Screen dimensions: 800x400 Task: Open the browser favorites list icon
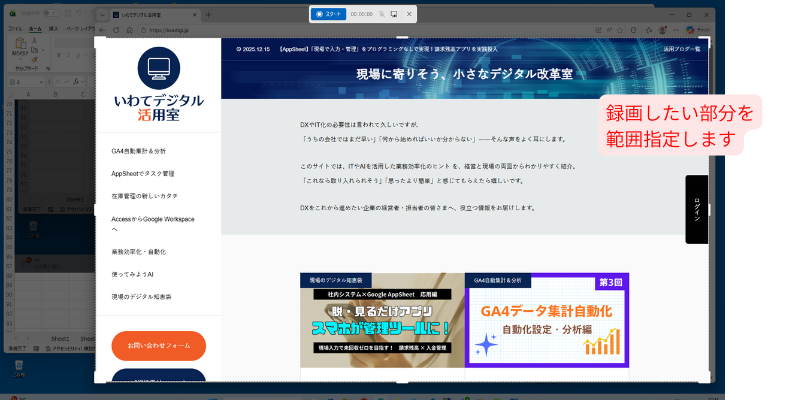(649, 30)
